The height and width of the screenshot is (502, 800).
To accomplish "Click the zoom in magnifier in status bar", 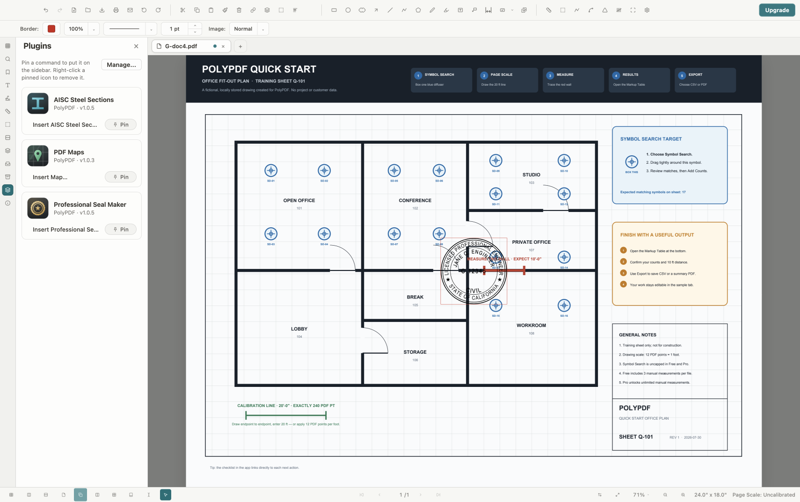I will tap(683, 495).
